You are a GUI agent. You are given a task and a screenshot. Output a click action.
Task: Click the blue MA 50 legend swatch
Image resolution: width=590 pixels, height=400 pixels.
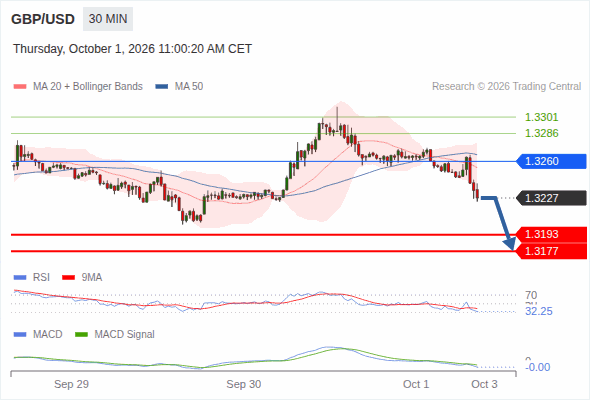pyautogui.click(x=162, y=87)
